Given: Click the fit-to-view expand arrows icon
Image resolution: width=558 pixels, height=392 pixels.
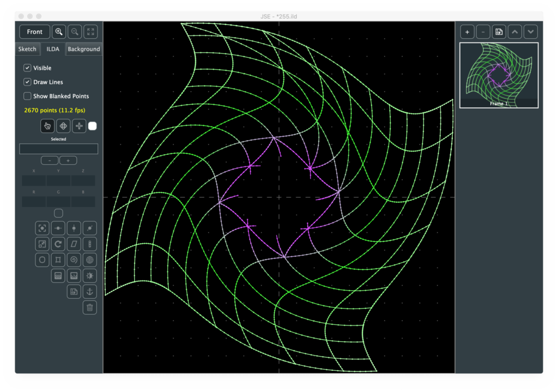Looking at the screenshot, I should (x=90, y=32).
